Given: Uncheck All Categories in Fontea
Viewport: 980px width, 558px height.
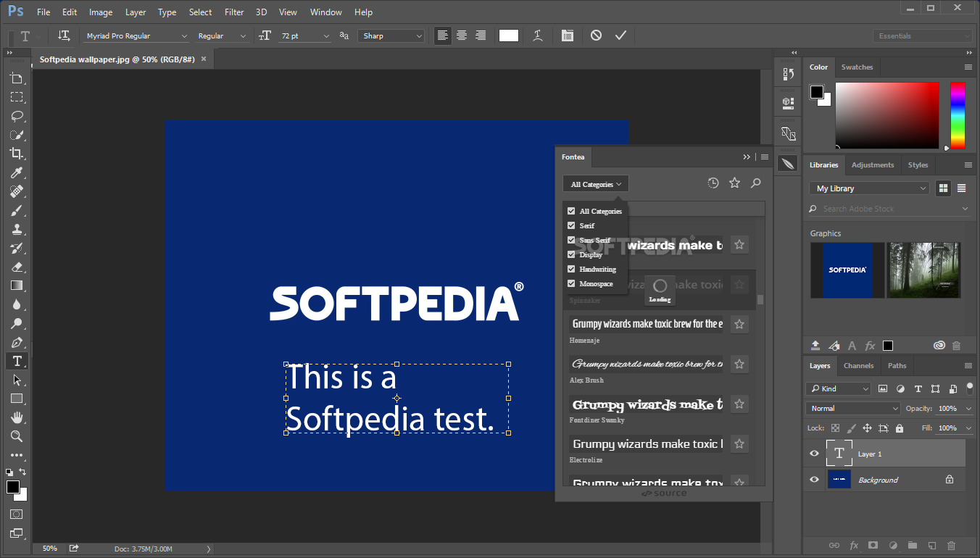Looking at the screenshot, I should tap(571, 211).
